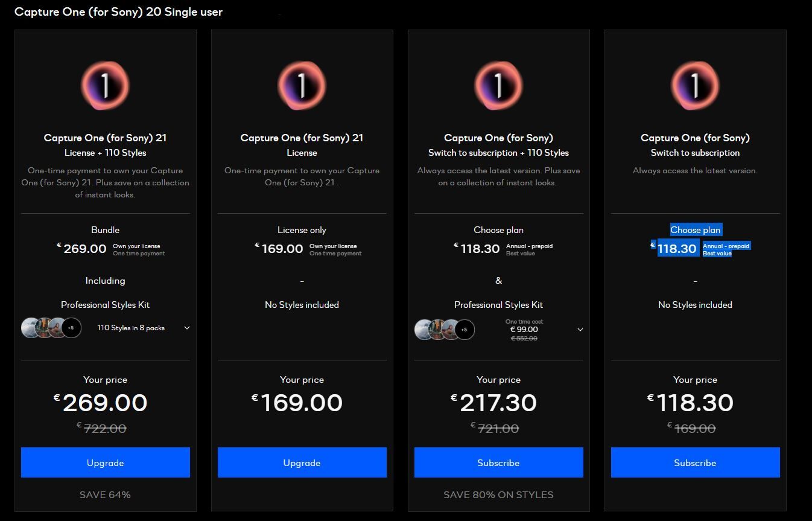812x521 pixels.
Task: Click Professional Styles Kit label in subscription card
Action: tap(499, 305)
